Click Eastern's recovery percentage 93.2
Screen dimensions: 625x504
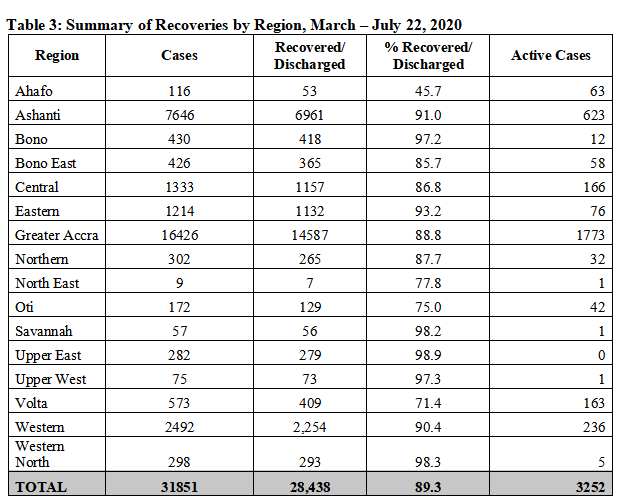429,211
